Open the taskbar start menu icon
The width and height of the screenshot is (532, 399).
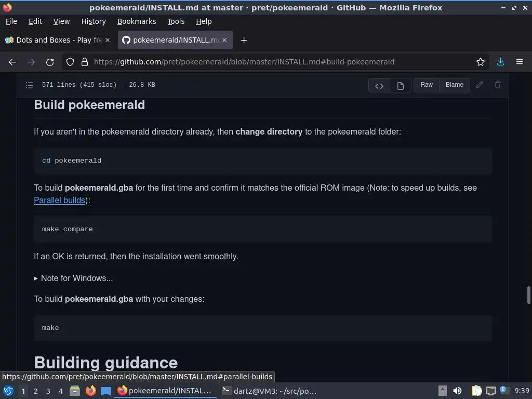[8, 391]
